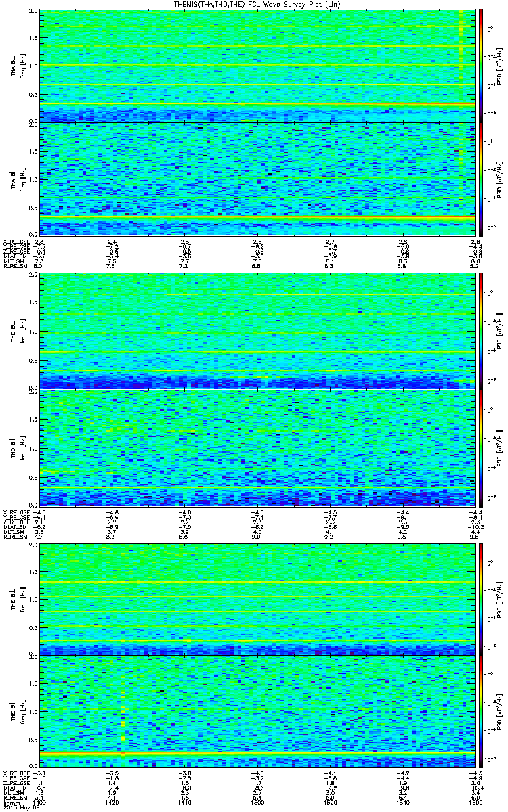
Task: Click the 1440 time tick label
Action: point(185,802)
